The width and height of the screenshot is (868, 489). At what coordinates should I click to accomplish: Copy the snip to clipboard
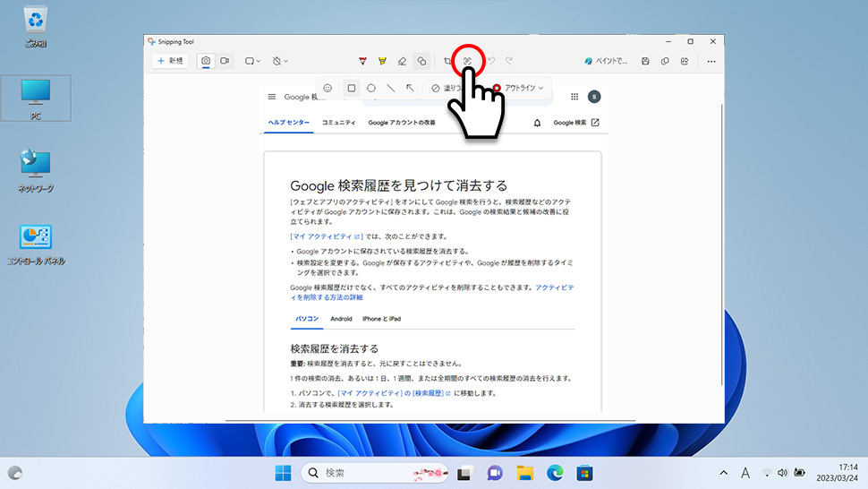(x=665, y=61)
